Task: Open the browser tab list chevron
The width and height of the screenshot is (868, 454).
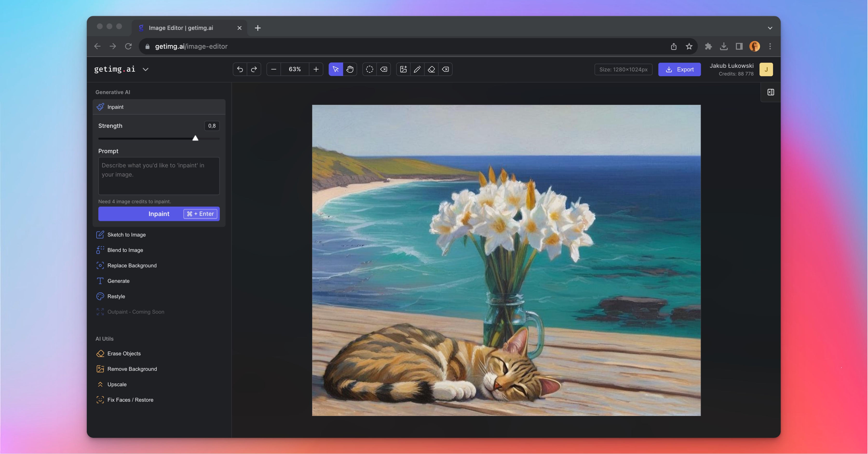Action: 770,28
